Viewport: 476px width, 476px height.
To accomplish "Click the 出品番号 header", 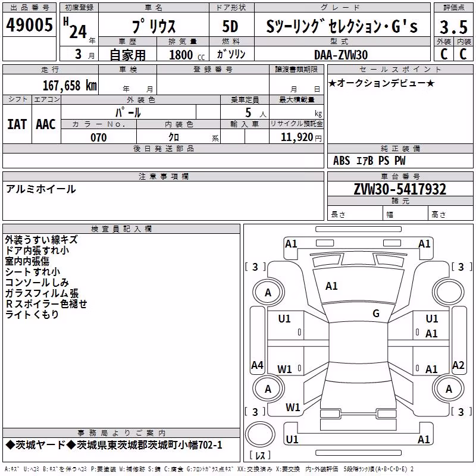I will [x=29, y=8].
